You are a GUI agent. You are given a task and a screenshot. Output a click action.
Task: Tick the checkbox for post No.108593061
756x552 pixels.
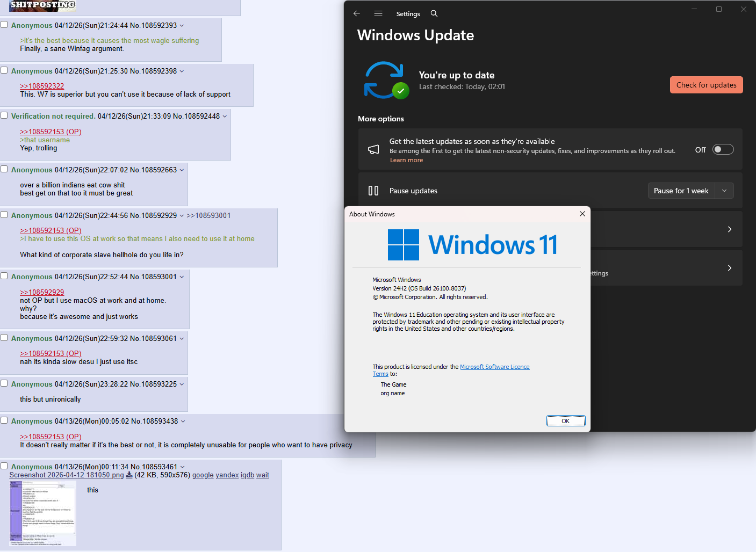tap(4, 338)
